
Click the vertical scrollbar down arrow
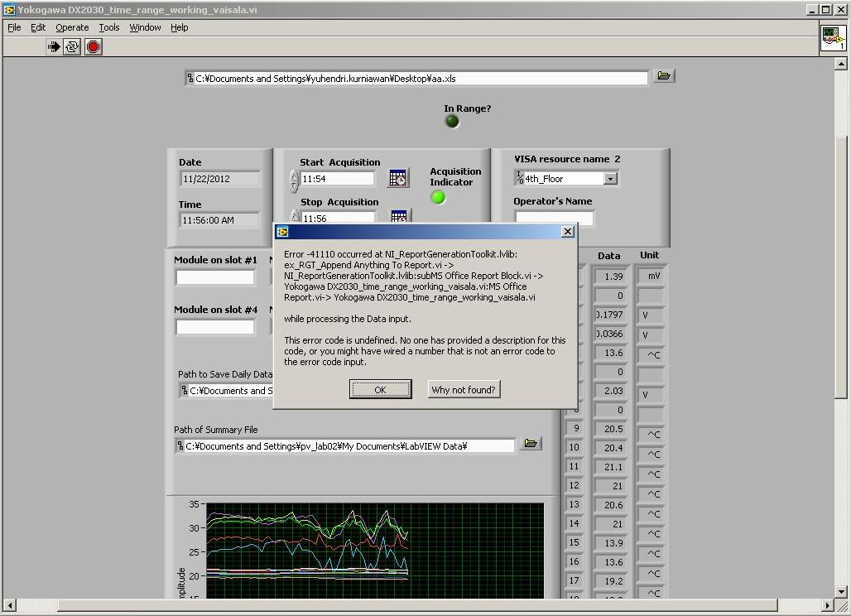click(x=841, y=592)
